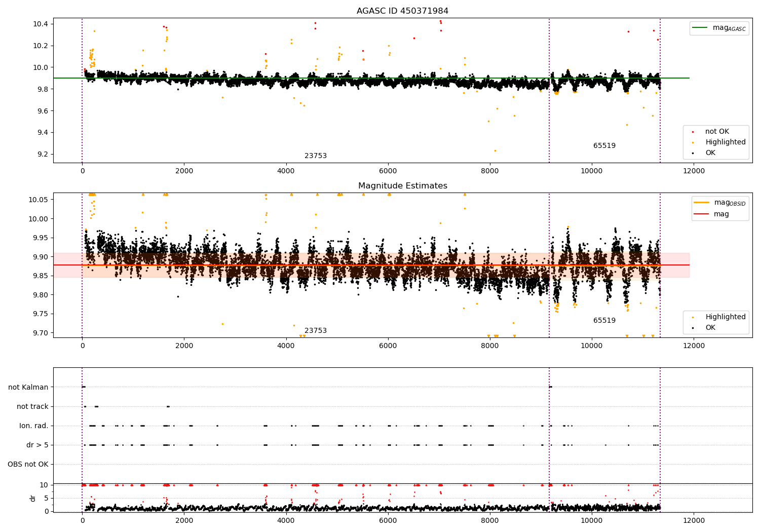This screenshot has height=532, width=760.
Task: Select the mag OBSID legend entry
Action: 730,203
